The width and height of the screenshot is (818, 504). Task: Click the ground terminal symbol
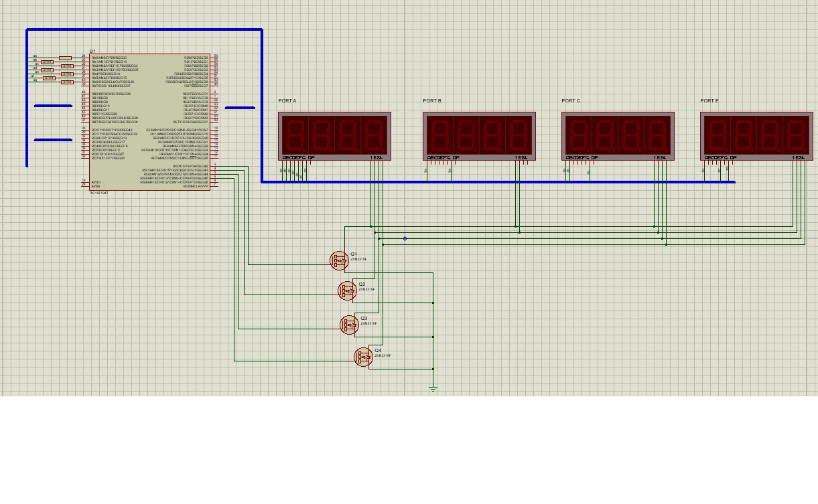click(x=433, y=388)
